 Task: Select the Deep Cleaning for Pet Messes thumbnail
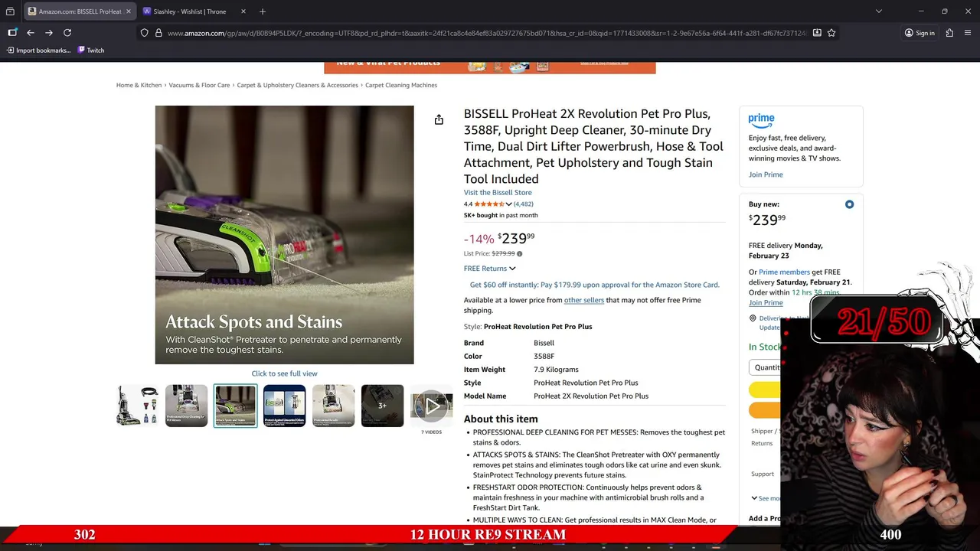coord(186,406)
